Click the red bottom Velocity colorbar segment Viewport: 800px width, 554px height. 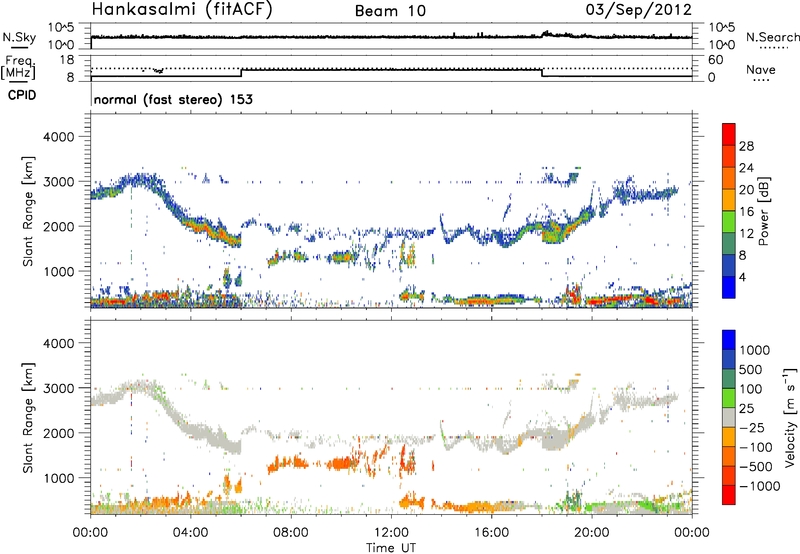[x=729, y=495]
